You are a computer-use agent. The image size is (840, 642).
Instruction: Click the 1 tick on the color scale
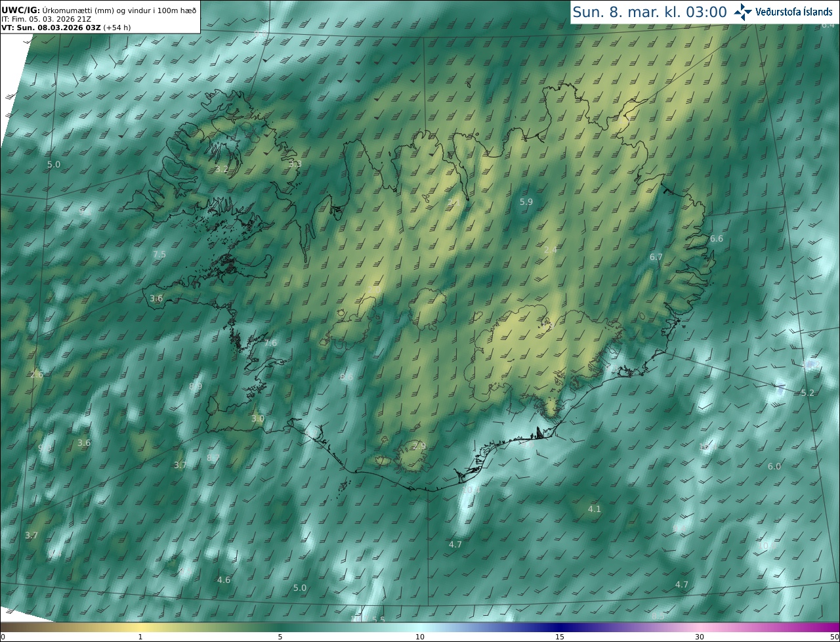(x=140, y=637)
